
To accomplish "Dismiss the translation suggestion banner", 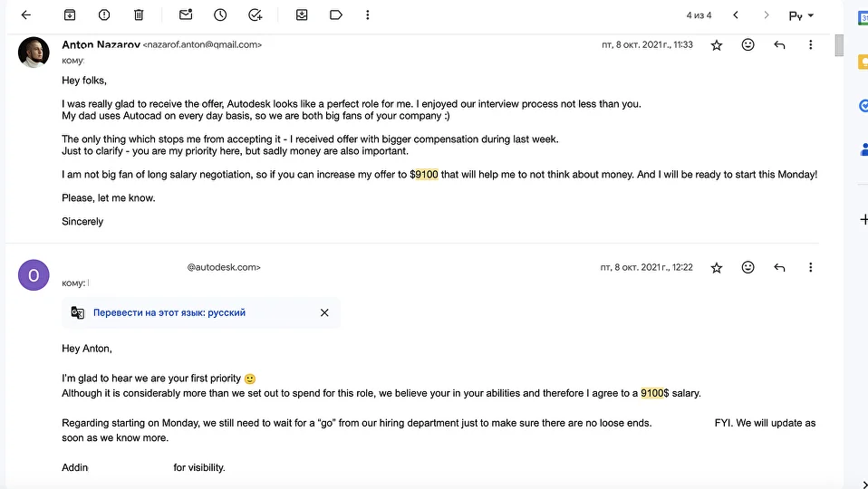I will [324, 312].
